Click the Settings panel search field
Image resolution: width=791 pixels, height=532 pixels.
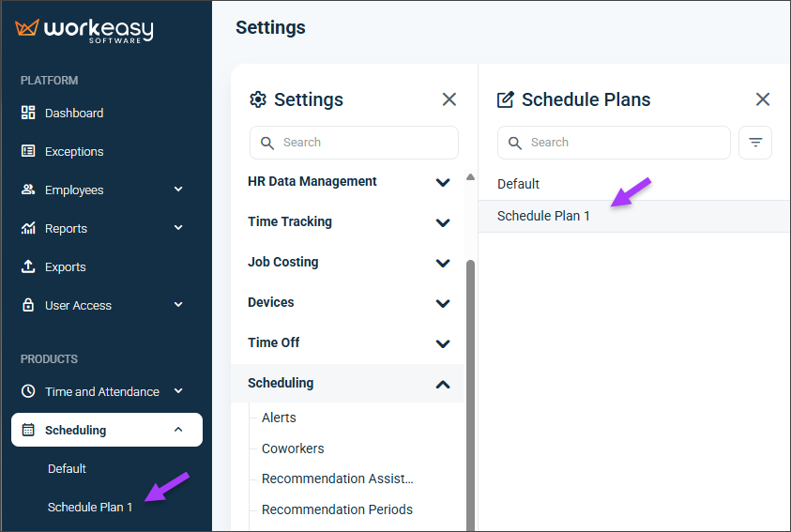[354, 143]
